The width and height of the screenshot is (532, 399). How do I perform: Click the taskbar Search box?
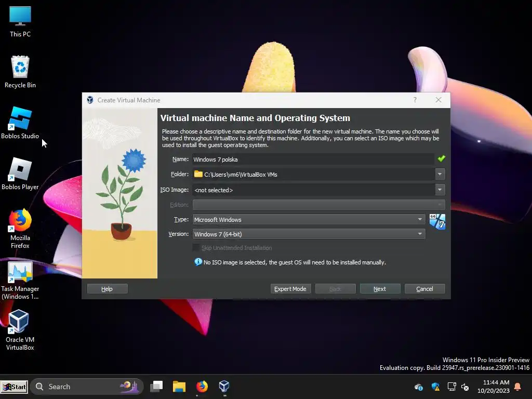[87, 387]
